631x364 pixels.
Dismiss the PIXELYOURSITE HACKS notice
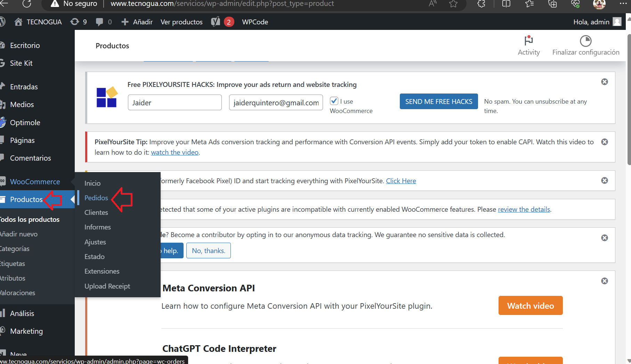[x=605, y=82]
